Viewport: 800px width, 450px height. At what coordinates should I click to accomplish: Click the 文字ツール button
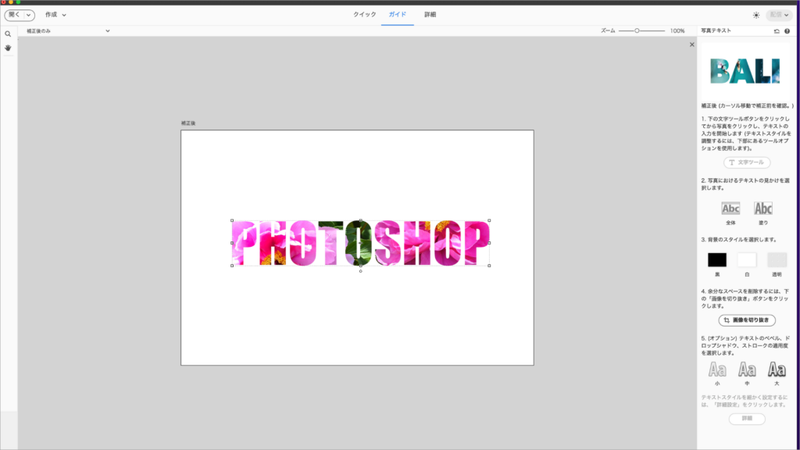coord(747,162)
